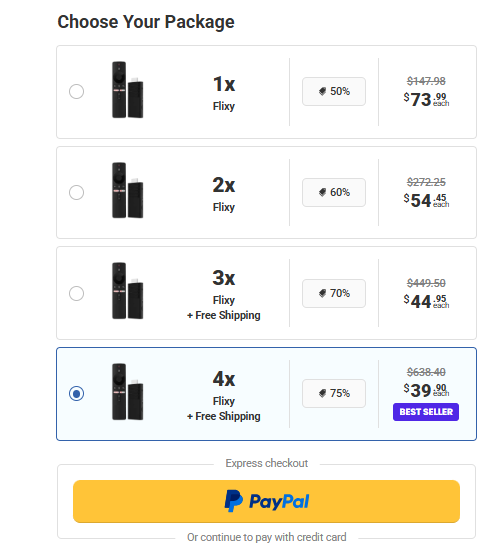Click the 2x package product image
Screen dimensions: 497x553
coord(127,190)
